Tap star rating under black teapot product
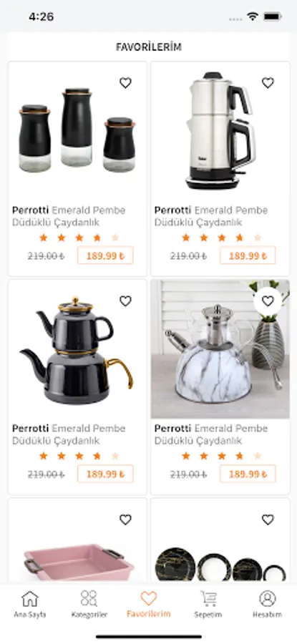The height and width of the screenshot is (644, 297). pos(79,456)
